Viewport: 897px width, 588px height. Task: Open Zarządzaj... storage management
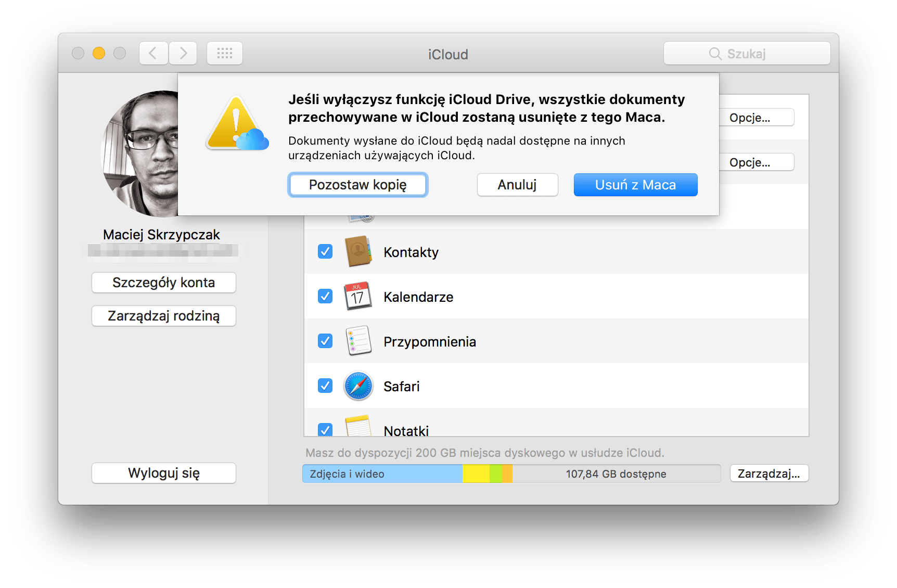coord(769,474)
